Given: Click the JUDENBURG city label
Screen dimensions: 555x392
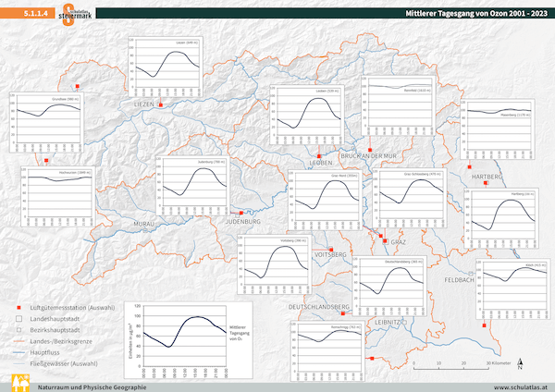Looking at the screenshot, I should point(243,222).
